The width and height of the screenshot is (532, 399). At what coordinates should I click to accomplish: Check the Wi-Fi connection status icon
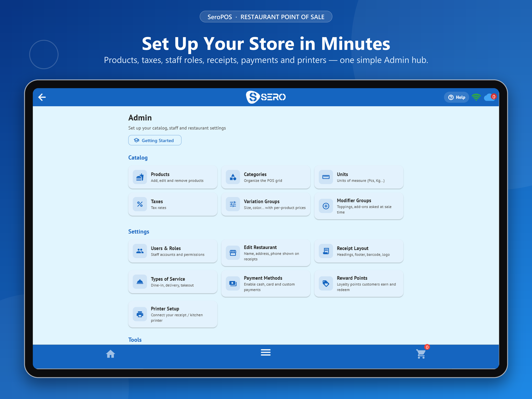point(476,97)
